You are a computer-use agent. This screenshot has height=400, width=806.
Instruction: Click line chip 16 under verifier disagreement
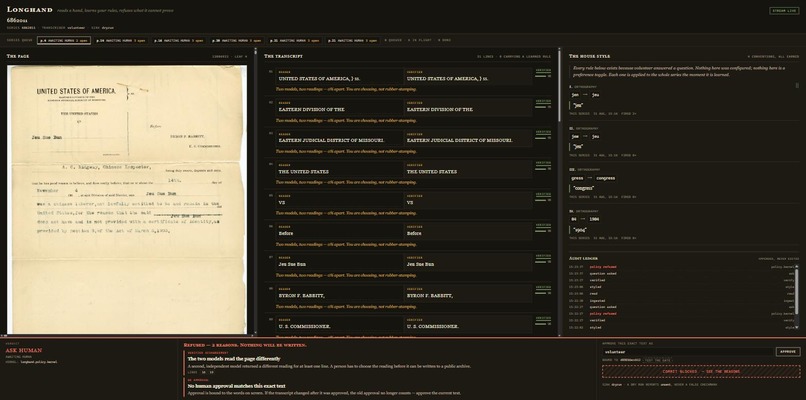click(x=204, y=372)
